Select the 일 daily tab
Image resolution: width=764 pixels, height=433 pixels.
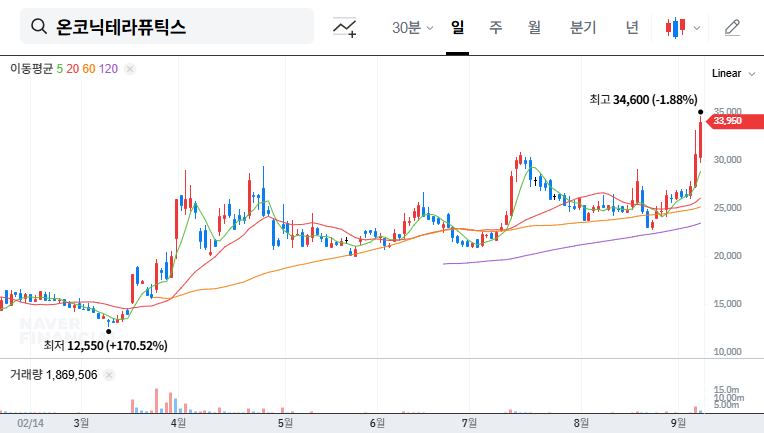(458, 27)
